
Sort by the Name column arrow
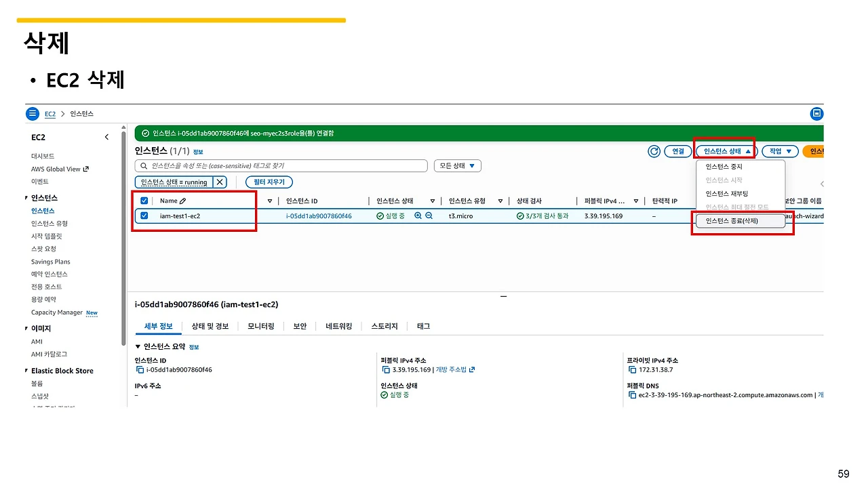(x=270, y=201)
